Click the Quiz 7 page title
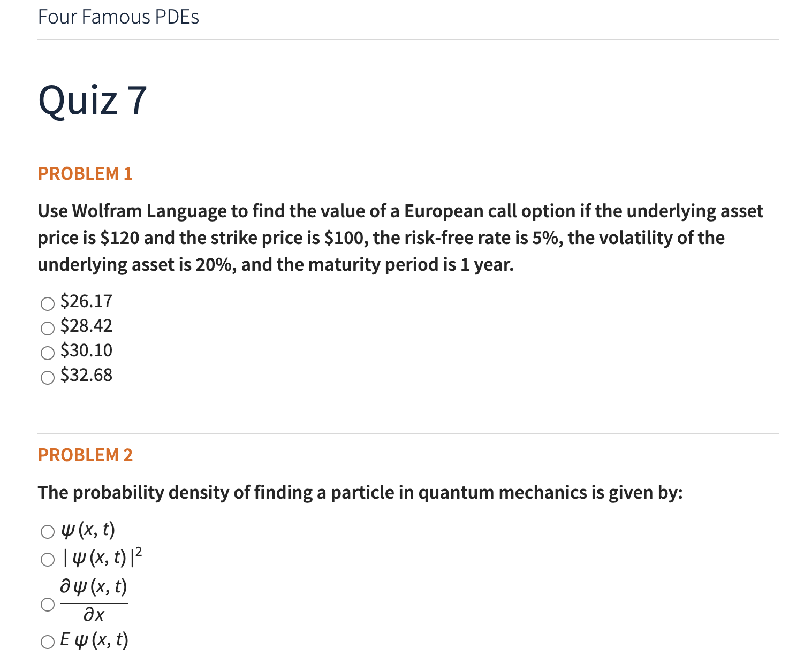The width and height of the screenshot is (789, 672). point(94,101)
